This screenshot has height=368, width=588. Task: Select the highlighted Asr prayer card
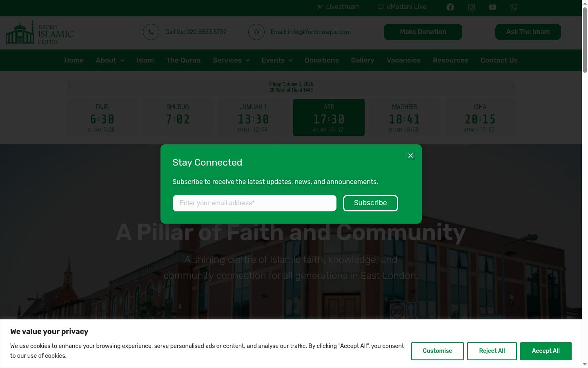click(x=329, y=117)
